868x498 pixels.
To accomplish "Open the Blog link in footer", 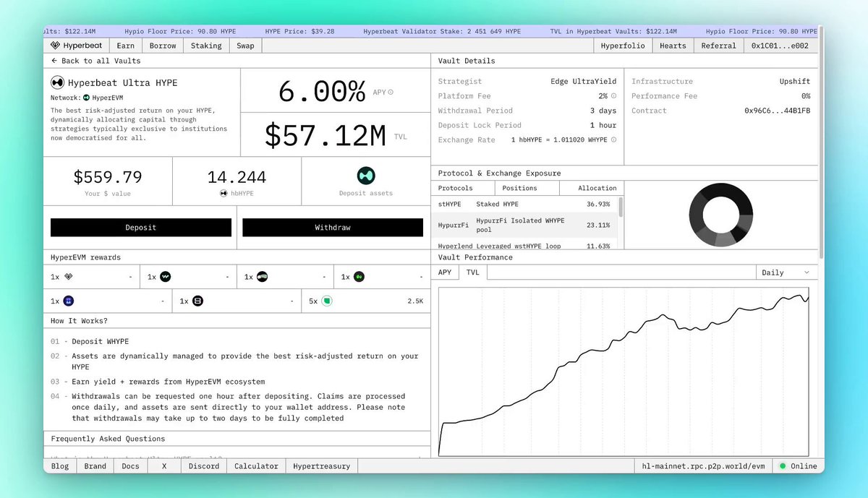I will [x=60, y=466].
